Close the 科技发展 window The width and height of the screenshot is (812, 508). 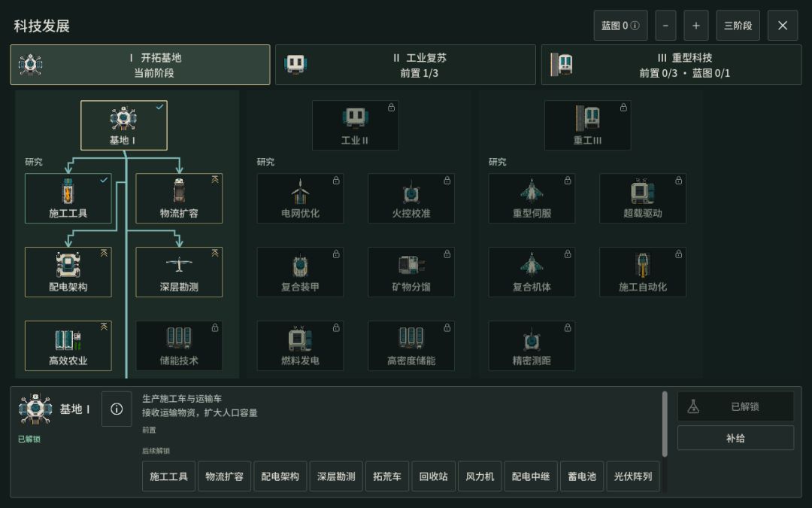[x=783, y=26]
